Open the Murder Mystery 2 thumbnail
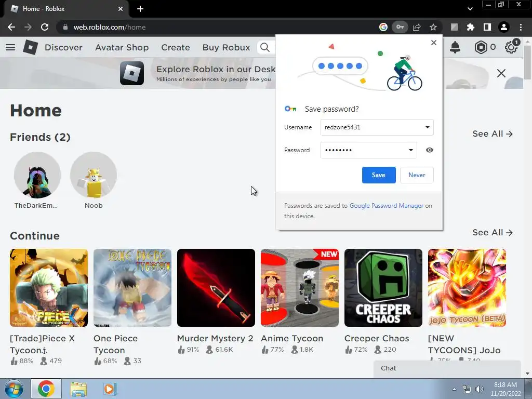 tap(216, 288)
